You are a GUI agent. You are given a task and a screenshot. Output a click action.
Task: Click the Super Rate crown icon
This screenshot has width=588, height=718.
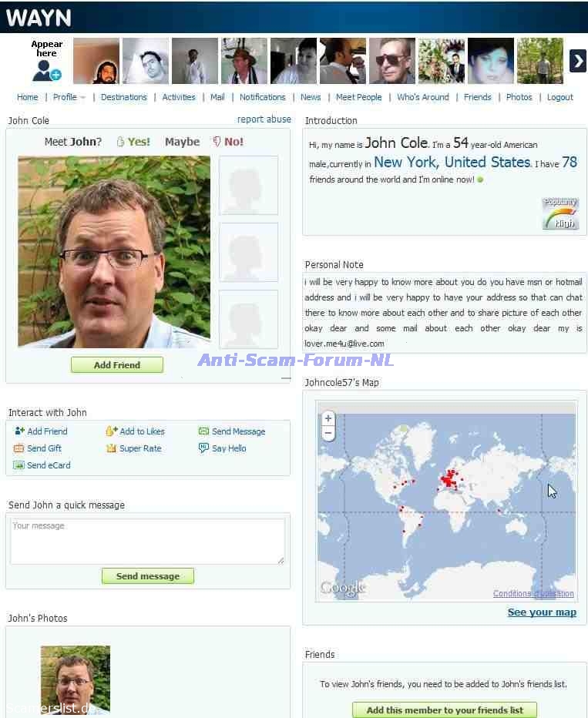[x=111, y=448]
